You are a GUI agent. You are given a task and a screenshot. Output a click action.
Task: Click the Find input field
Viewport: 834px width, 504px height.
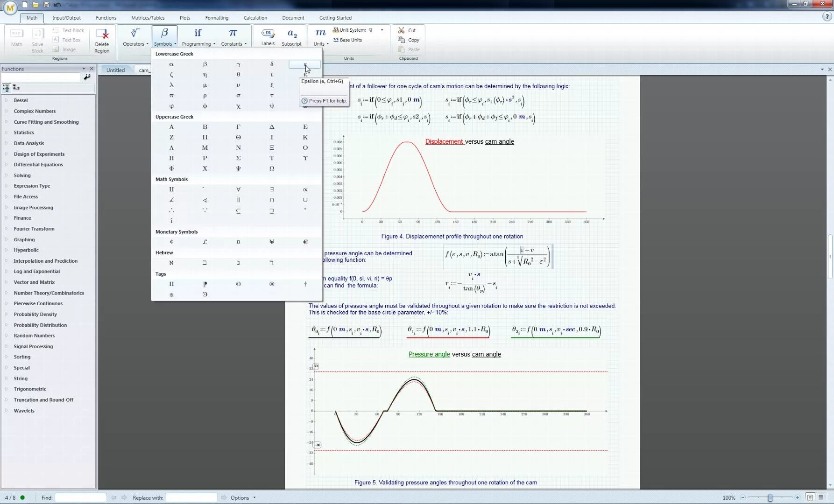tap(80, 497)
